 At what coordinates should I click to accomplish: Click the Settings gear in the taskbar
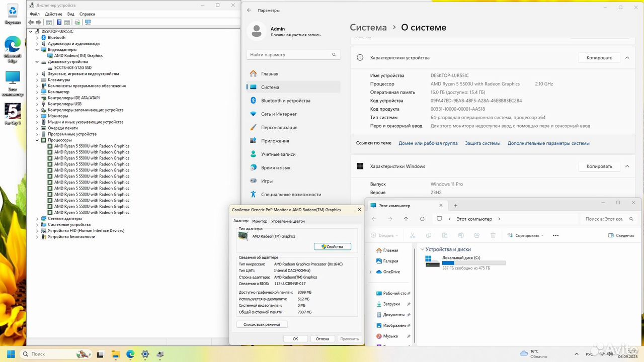point(145,354)
